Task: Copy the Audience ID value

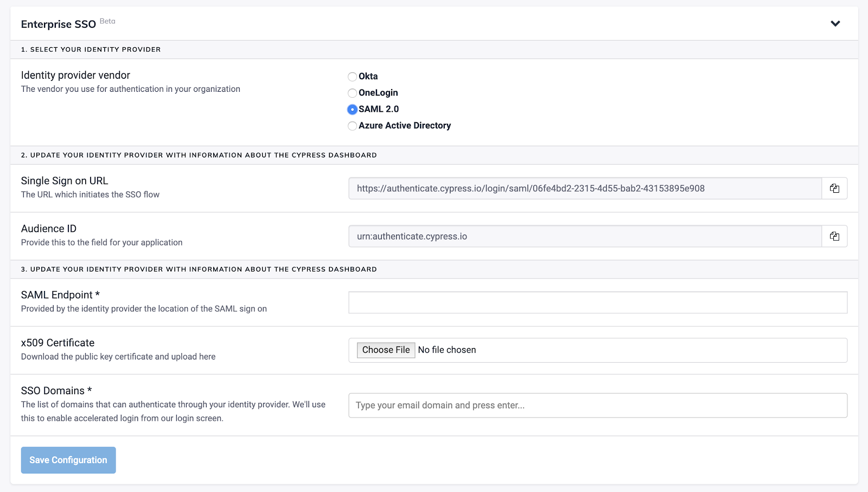Action: pyautogui.click(x=834, y=236)
